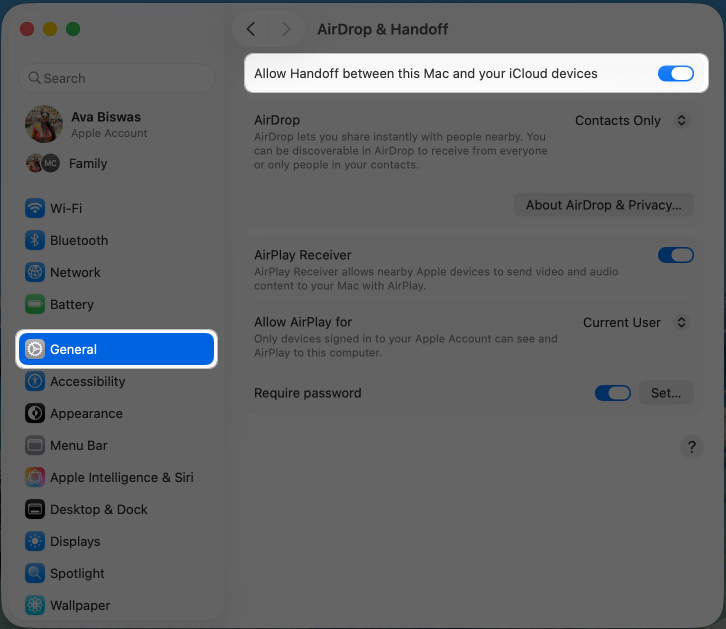This screenshot has height=629, width=726.
Task: Open Ava Biswas Apple Account
Action: tap(116, 124)
